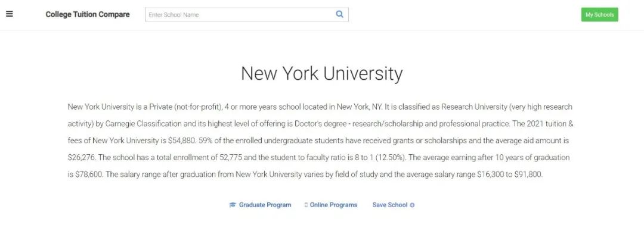Open the Graduate Program link

point(265,205)
